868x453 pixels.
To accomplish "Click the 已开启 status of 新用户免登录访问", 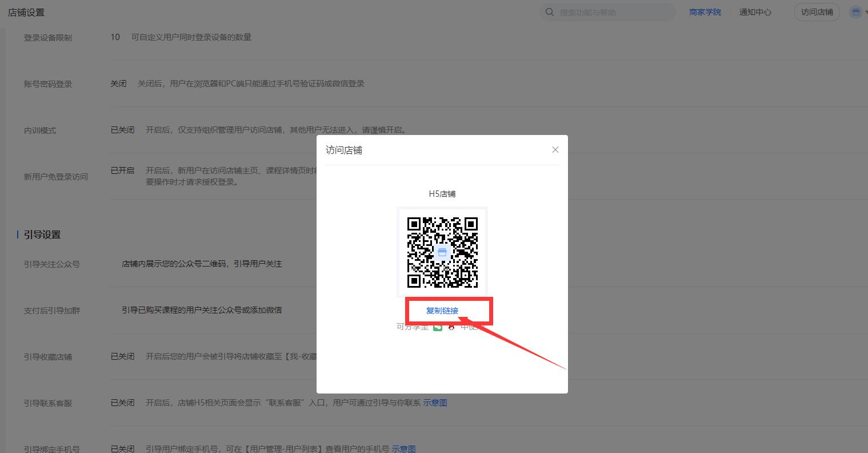I will click(122, 170).
